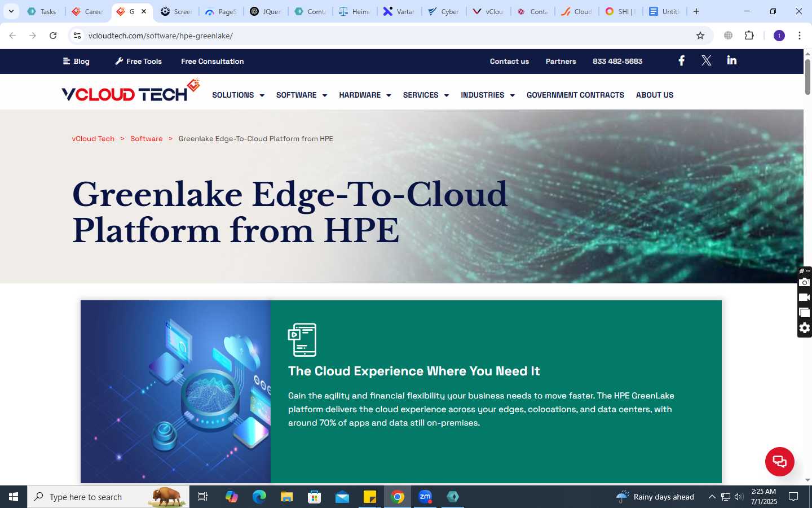The image size is (812, 508).
Task: Expand the SERVICES dropdown menu
Action: [426, 95]
